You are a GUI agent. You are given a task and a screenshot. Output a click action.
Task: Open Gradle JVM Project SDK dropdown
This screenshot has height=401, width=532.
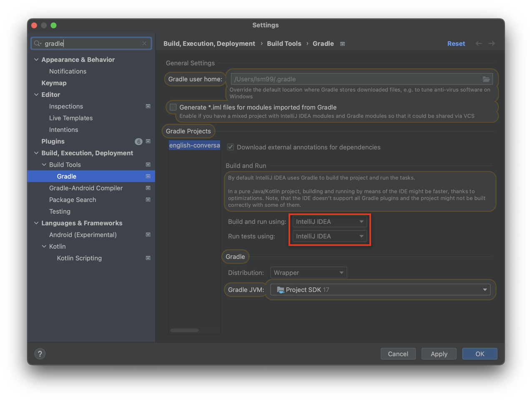380,290
